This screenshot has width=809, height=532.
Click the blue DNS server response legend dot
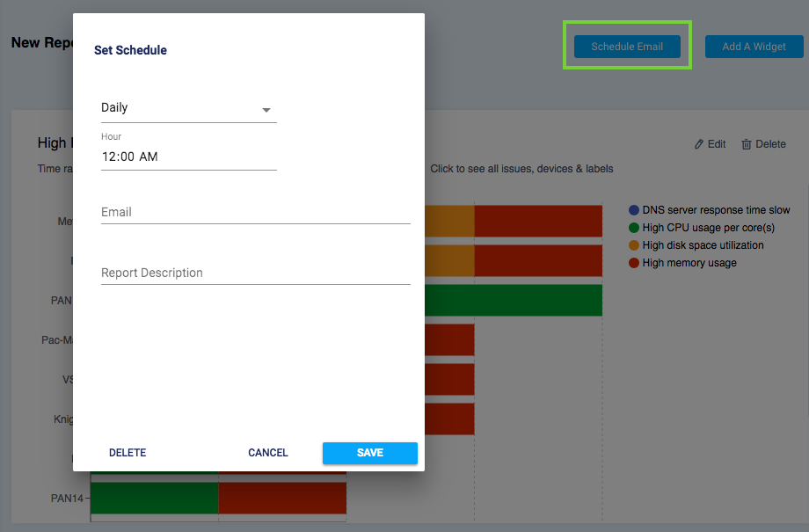pyautogui.click(x=634, y=210)
